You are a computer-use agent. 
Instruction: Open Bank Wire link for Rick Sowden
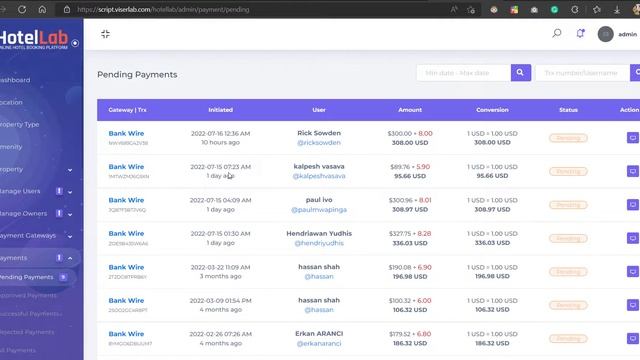(x=126, y=133)
